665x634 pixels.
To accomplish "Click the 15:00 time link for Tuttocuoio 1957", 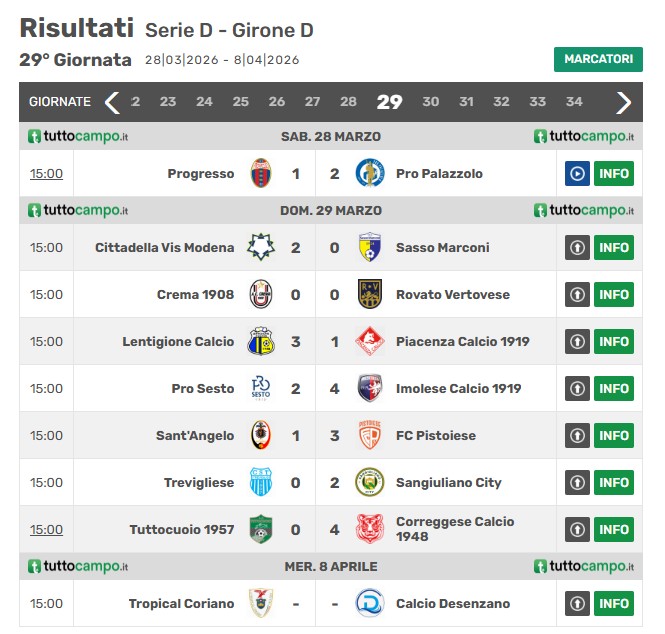I will coord(46,529).
